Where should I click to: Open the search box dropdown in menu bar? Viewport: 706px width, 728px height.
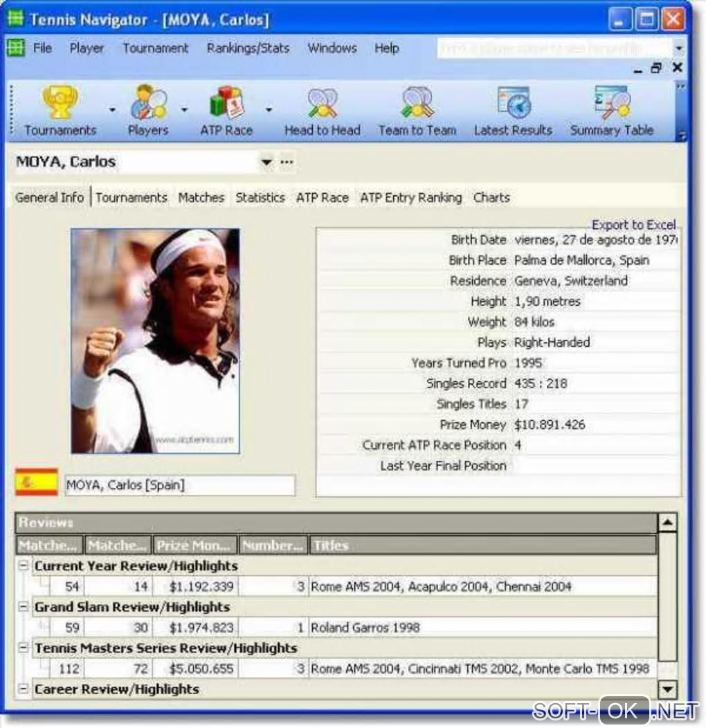click(678, 48)
